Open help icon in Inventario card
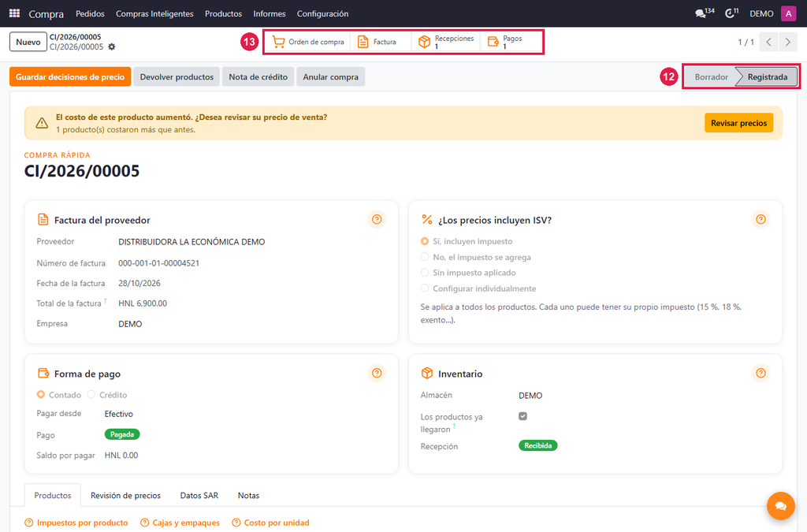 click(x=761, y=373)
